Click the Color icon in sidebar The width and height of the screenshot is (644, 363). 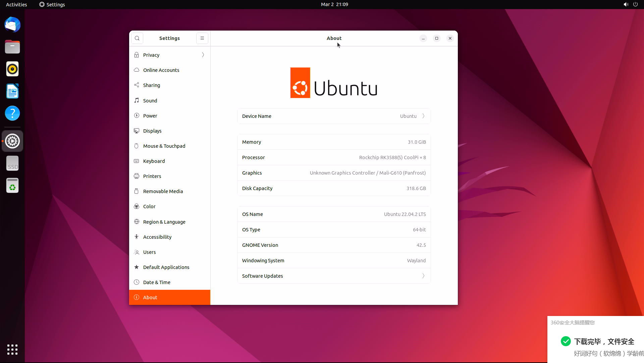[137, 206]
